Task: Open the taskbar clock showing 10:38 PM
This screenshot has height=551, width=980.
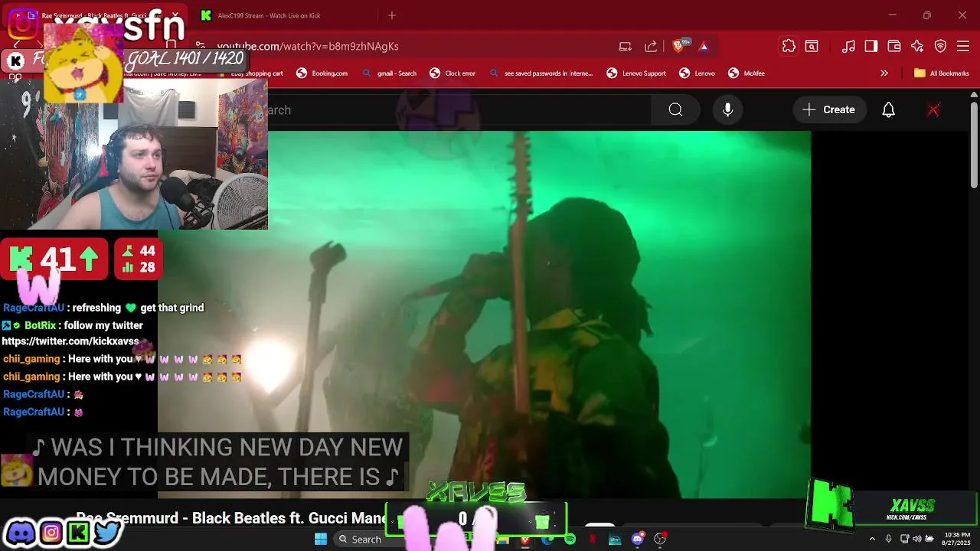Action: click(x=957, y=540)
